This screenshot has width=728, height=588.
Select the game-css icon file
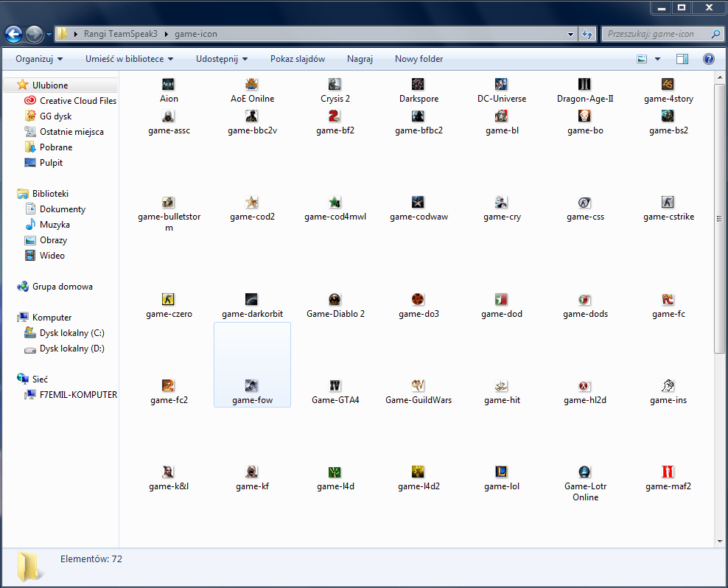(585, 209)
